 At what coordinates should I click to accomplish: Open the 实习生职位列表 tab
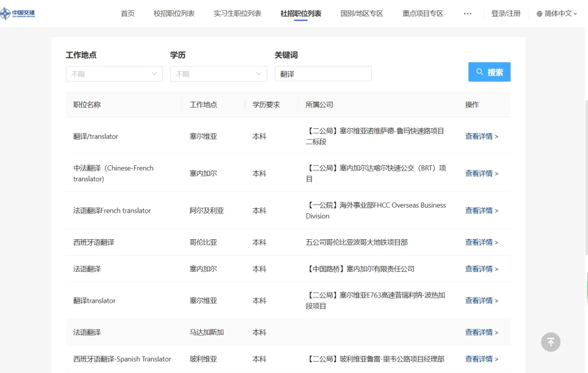click(x=237, y=14)
